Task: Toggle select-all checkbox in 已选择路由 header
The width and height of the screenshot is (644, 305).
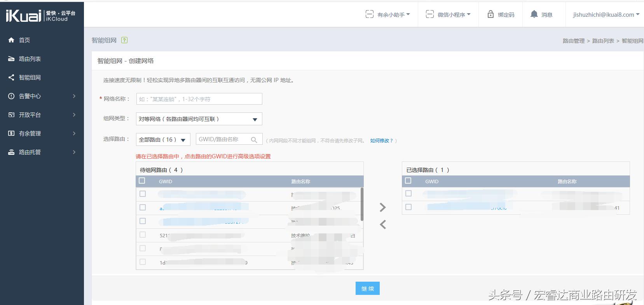Action: [408, 181]
